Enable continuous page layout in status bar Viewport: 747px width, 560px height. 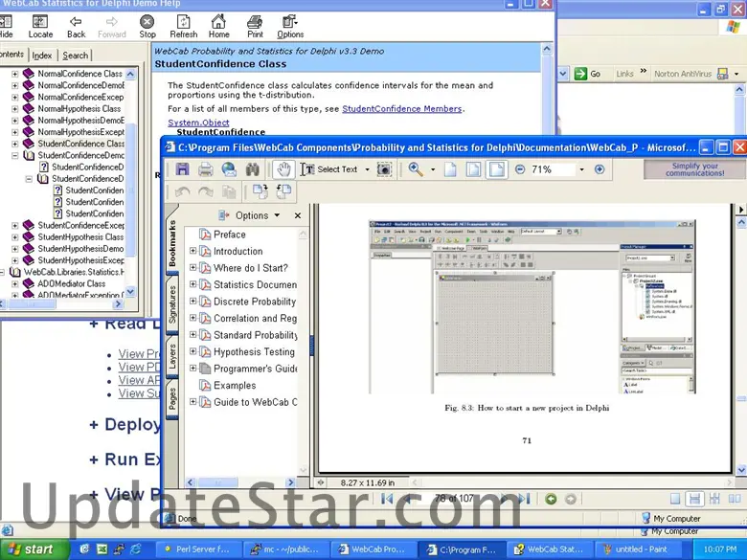point(694,499)
